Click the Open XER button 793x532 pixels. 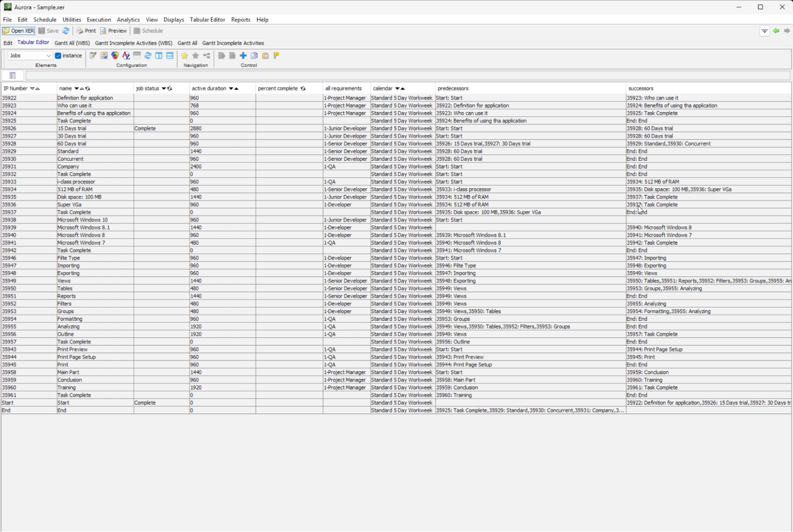click(19, 31)
